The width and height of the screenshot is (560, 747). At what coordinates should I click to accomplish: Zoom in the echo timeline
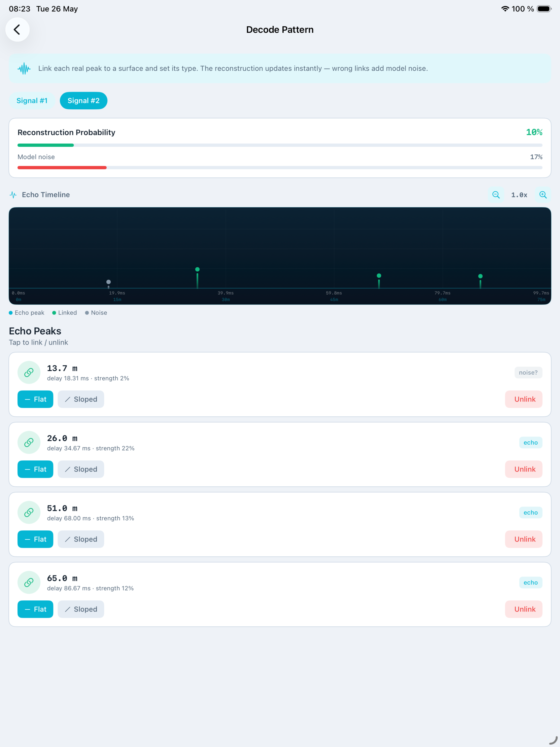click(x=543, y=195)
